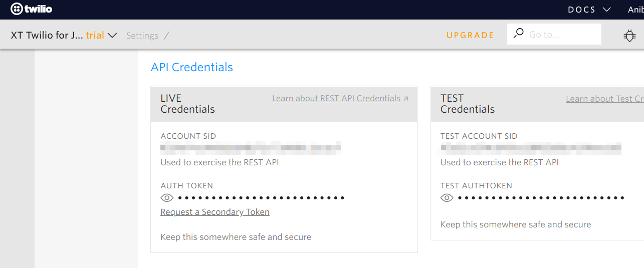Click the Settings breadcrumb

pyautogui.click(x=142, y=36)
